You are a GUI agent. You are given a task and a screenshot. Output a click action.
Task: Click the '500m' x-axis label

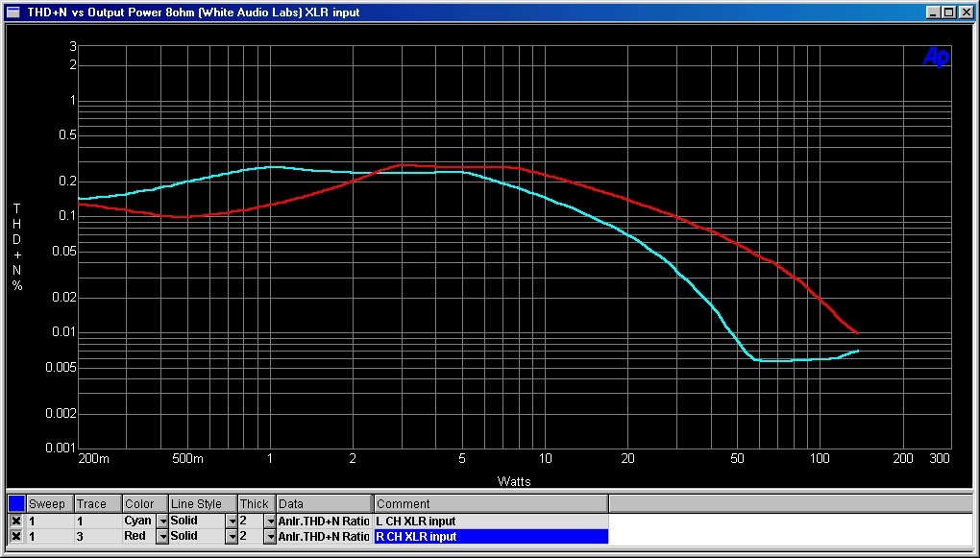pyautogui.click(x=188, y=459)
